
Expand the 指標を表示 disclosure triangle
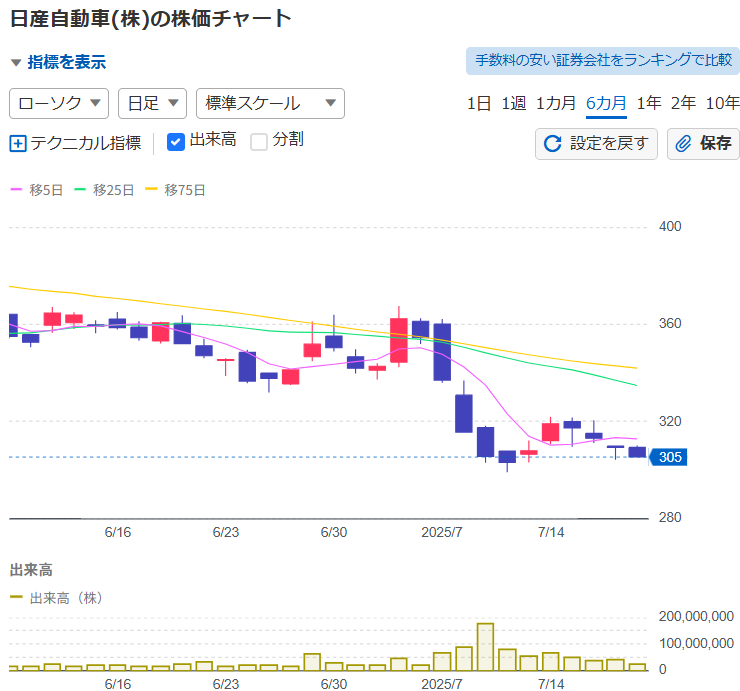[x=16, y=62]
